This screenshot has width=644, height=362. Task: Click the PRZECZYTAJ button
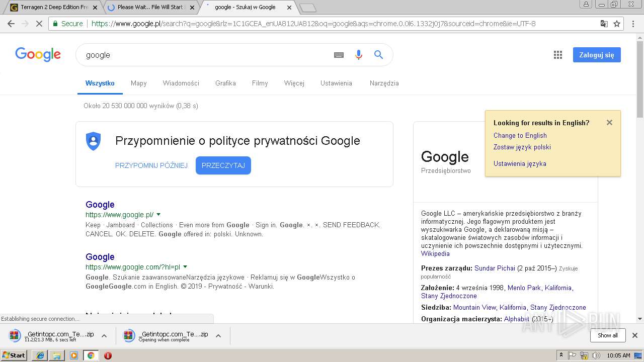point(223,165)
